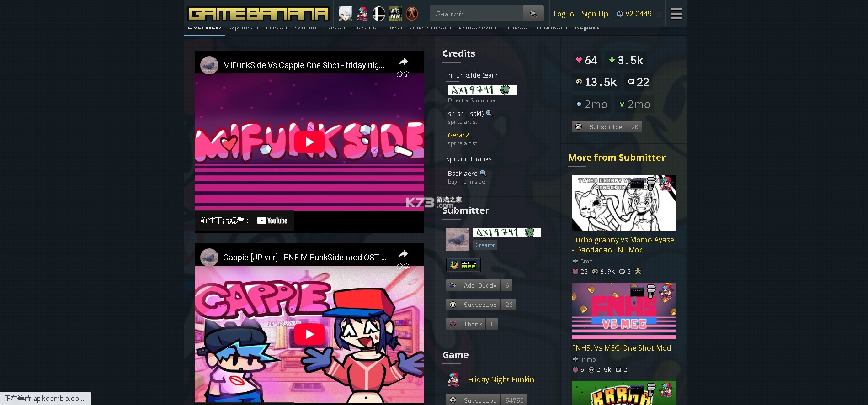Click the 54750 subscriber count
This screenshot has height=405, width=868.
pos(514,400)
